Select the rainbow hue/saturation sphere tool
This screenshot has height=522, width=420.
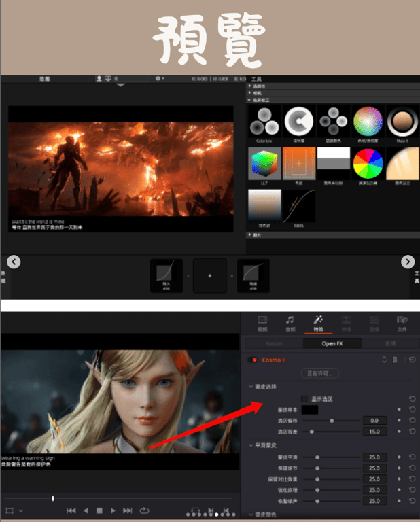pos(368,121)
